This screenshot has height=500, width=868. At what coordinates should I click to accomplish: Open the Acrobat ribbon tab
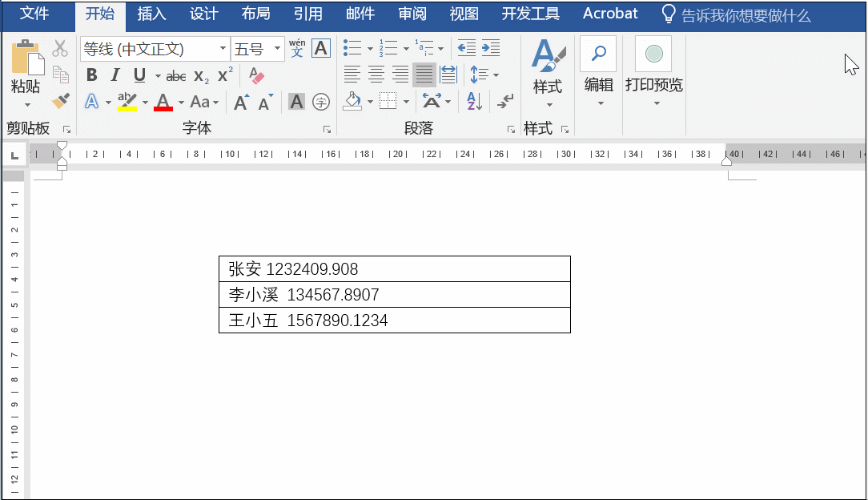(609, 14)
